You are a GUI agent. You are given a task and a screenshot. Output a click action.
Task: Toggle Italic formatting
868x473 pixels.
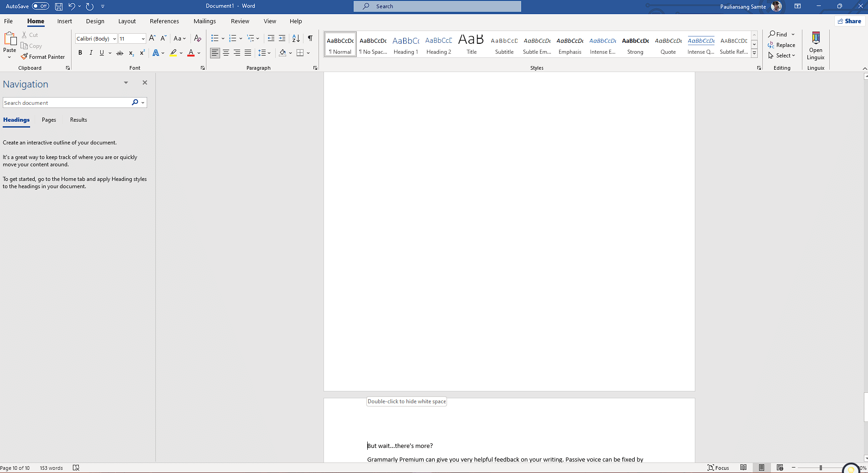click(91, 53)
